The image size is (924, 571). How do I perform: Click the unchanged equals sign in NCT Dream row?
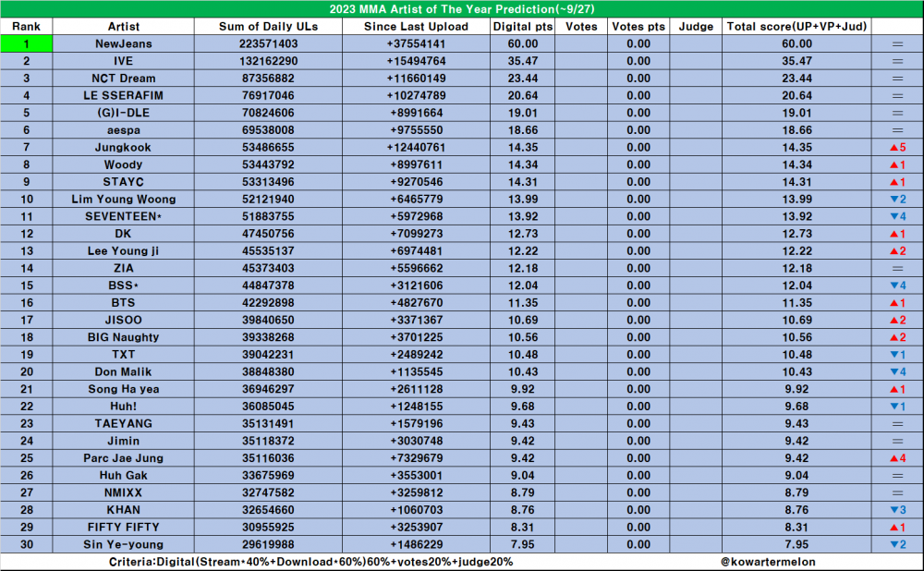(897, 79)
